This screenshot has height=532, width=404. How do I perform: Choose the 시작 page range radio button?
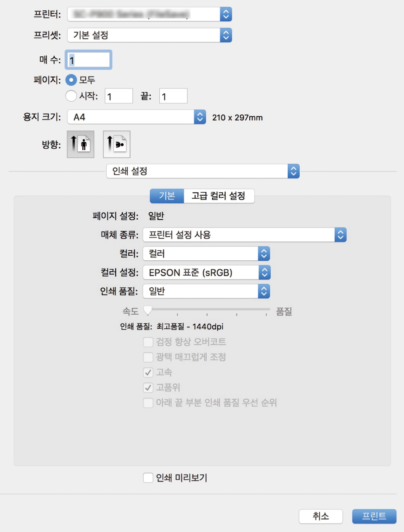click(71, 96)
